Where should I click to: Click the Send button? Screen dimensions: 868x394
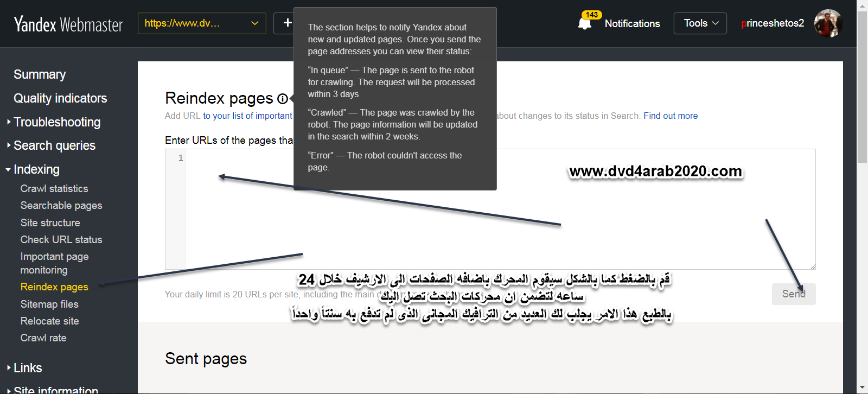pos(794,294)
